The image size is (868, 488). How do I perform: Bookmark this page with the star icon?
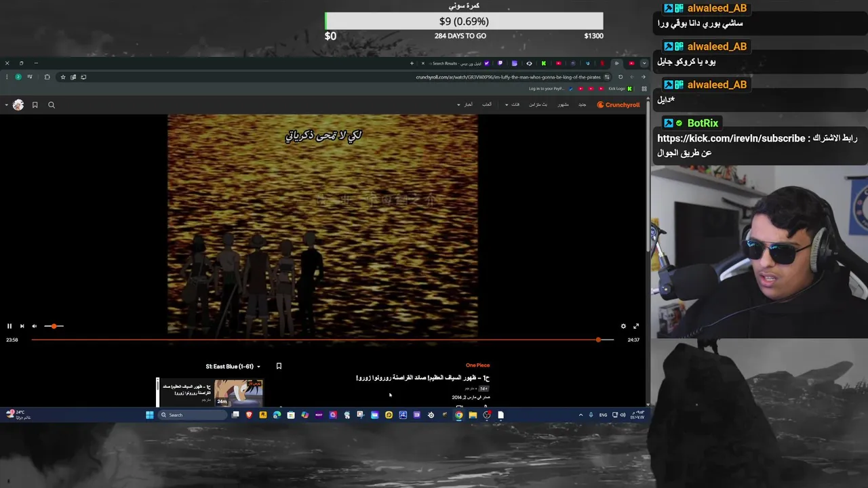point(63,77)
